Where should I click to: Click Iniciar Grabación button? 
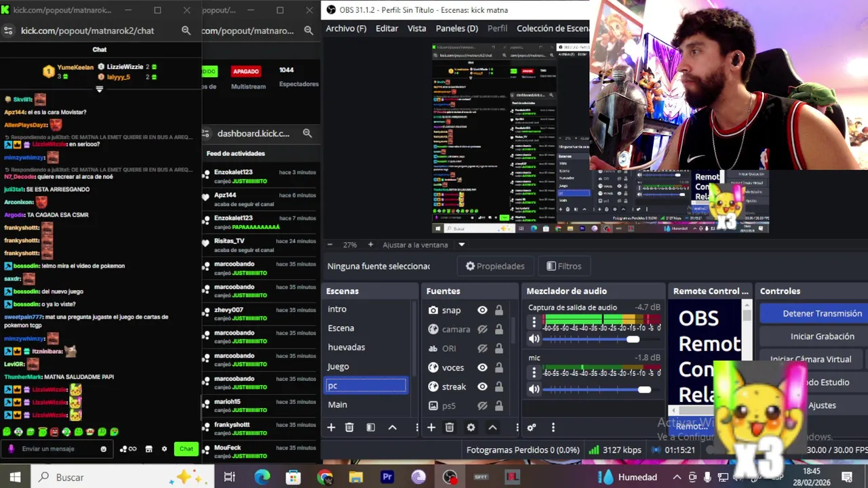coord(814,336)
